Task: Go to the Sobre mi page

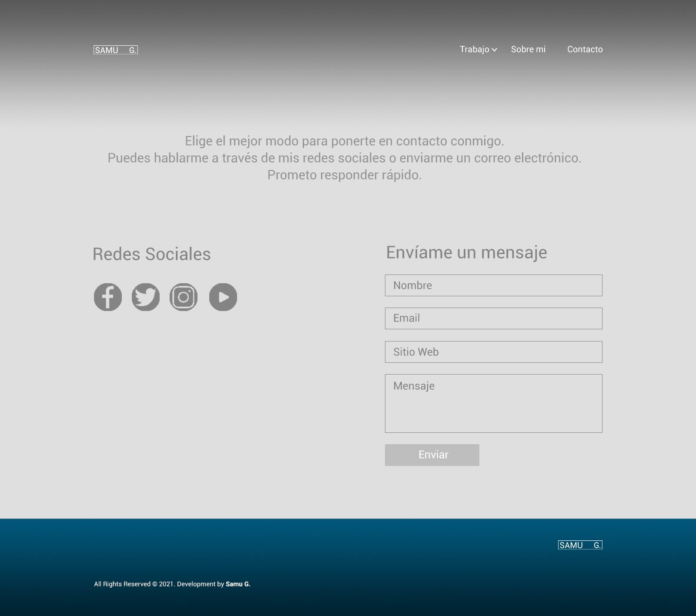Action: (528, 49)
